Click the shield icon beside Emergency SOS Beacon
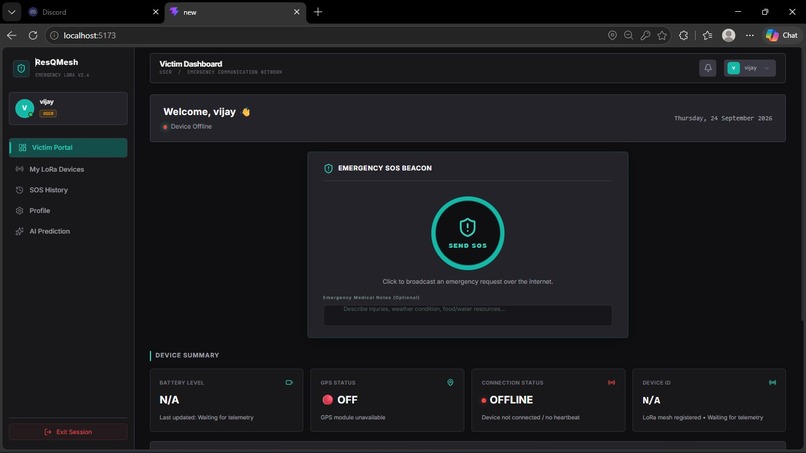 328,168
